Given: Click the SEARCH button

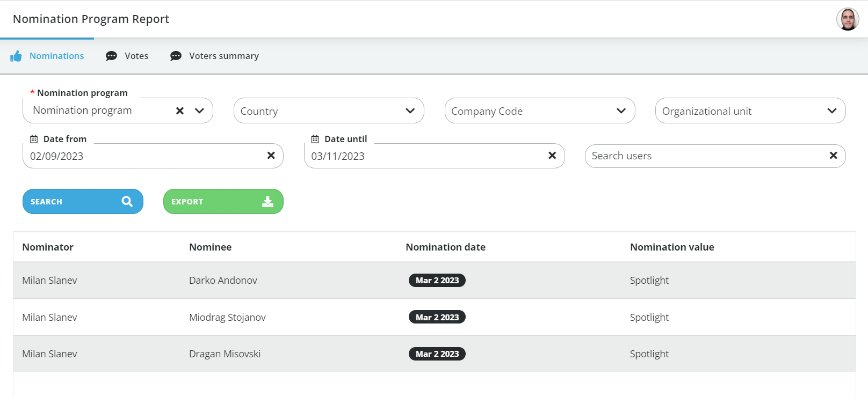Looking at the screenshot, I should (83, 201).
